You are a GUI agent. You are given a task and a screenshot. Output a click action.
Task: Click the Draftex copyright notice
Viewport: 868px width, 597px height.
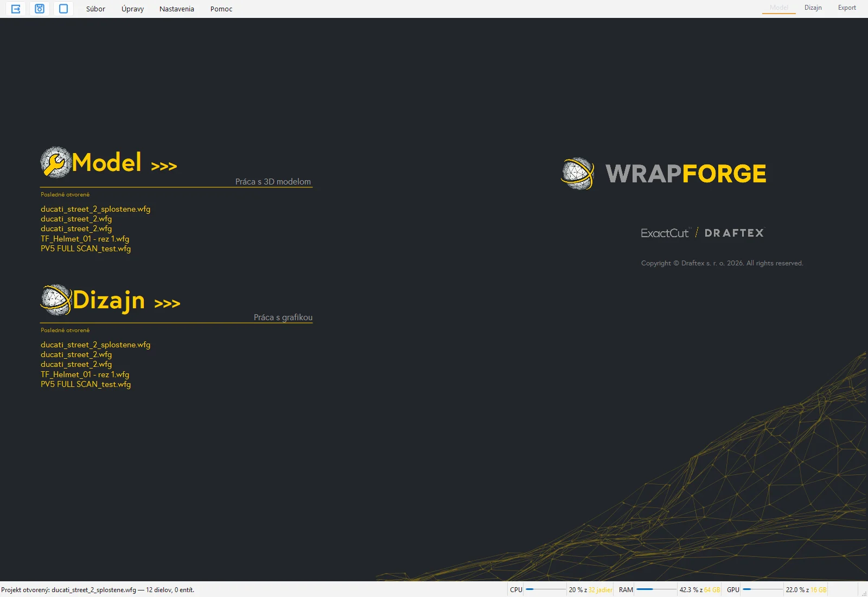point(722,263)
